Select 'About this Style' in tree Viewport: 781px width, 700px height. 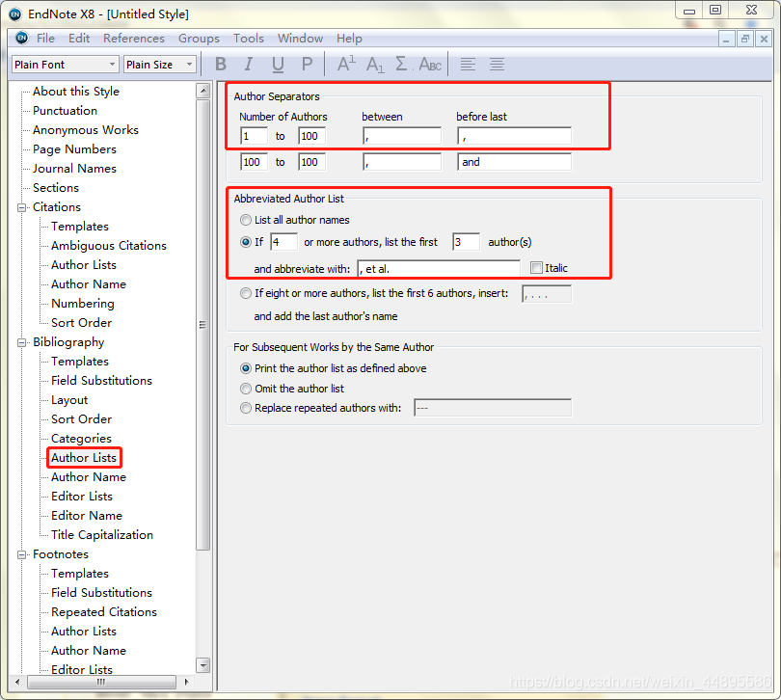(x=76, y=92)
